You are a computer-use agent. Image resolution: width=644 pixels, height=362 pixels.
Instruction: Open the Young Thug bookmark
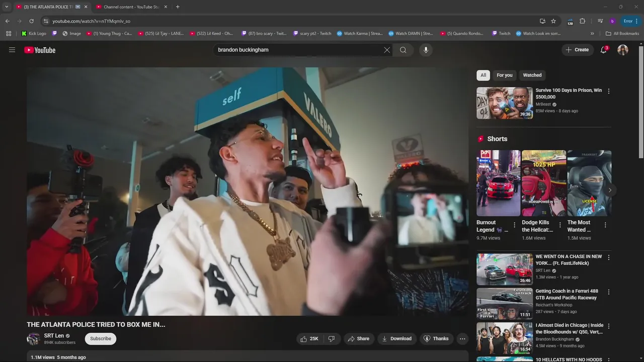pyautogui.click(x=109, y=34)
